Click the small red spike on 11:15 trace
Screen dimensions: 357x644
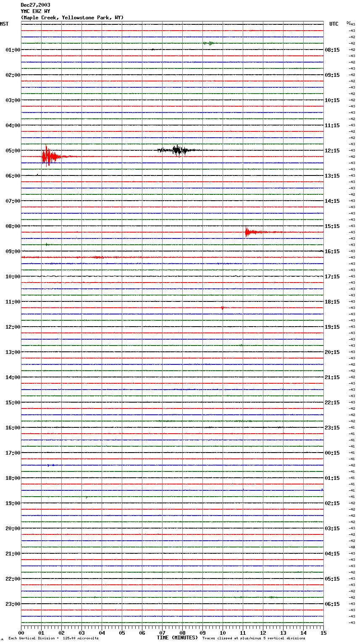[222, 308]
